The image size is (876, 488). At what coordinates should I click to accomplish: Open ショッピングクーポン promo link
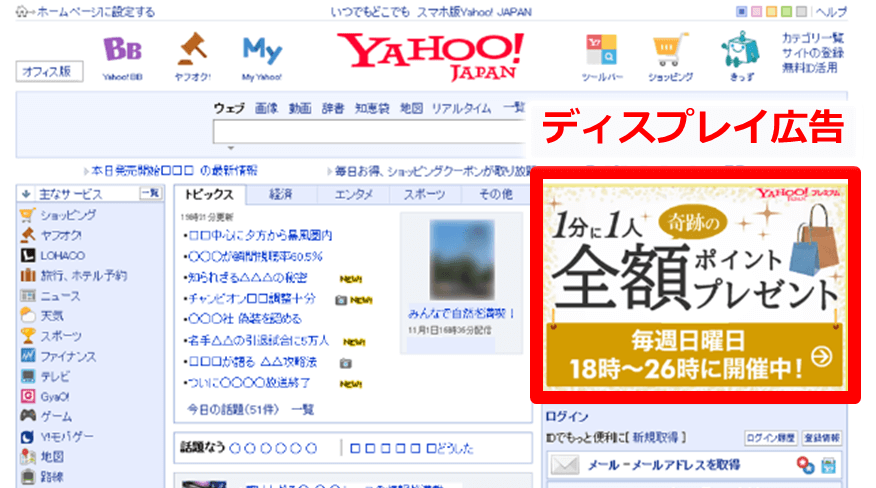pos(435,171)
